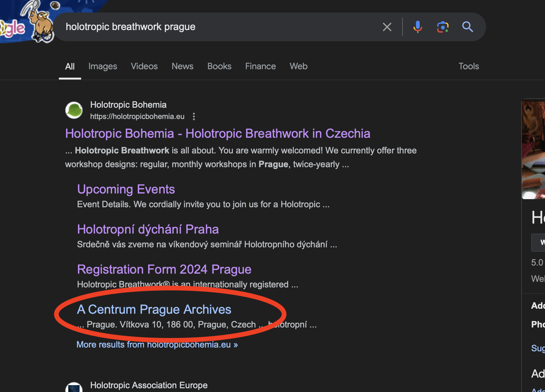Image resolution: width=545 pixels, height=392 pixels.
Task: Open 'Holotropic Bohemia - Holotropic Breathwork in Czechia' result
Action: (x=218, y=134)
